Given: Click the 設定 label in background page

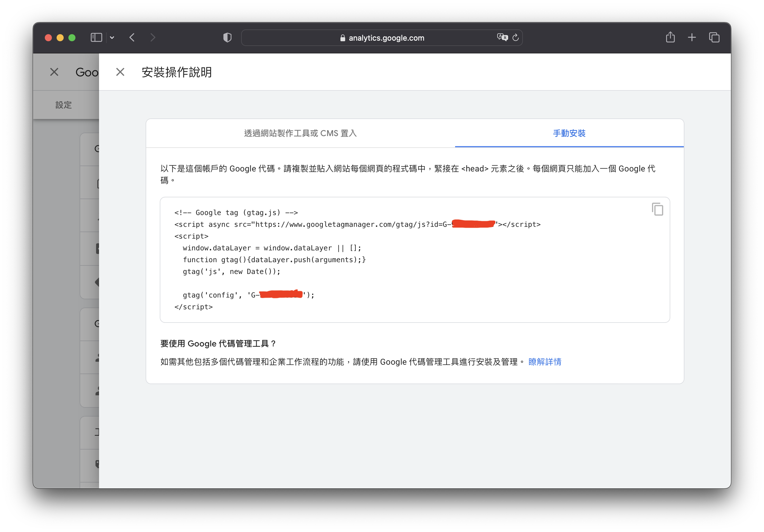Looking at the screenshot, I should click(63, 105).
